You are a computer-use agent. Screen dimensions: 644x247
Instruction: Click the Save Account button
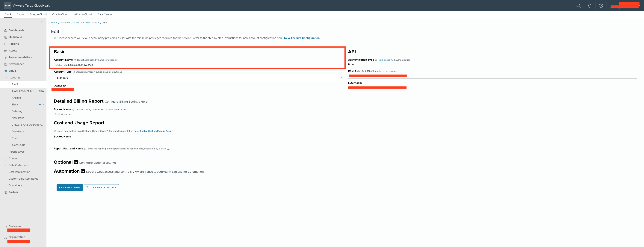tap(69, 187)
